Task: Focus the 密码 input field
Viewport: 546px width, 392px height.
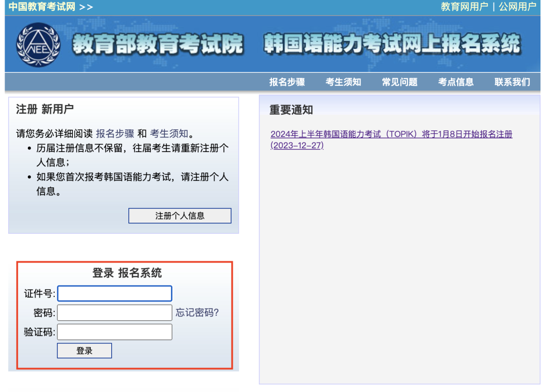Action: click(115, 313)
